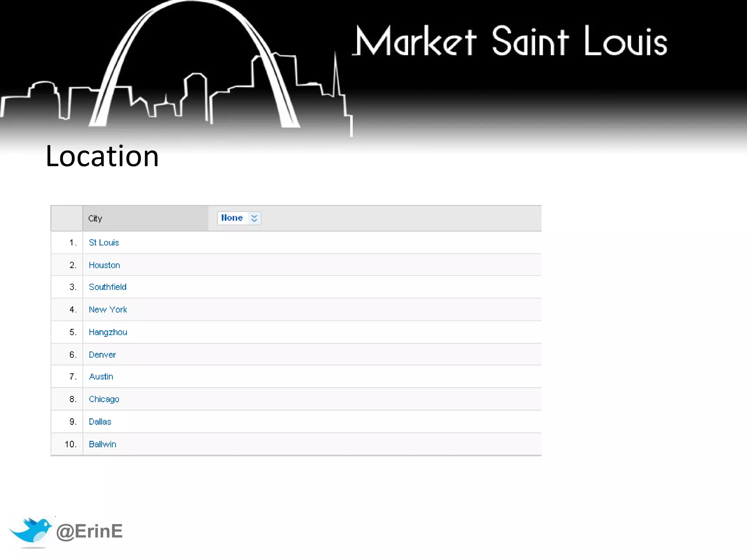Click the St Louis city link
The image size is (747, 560).
coord(104,242)
